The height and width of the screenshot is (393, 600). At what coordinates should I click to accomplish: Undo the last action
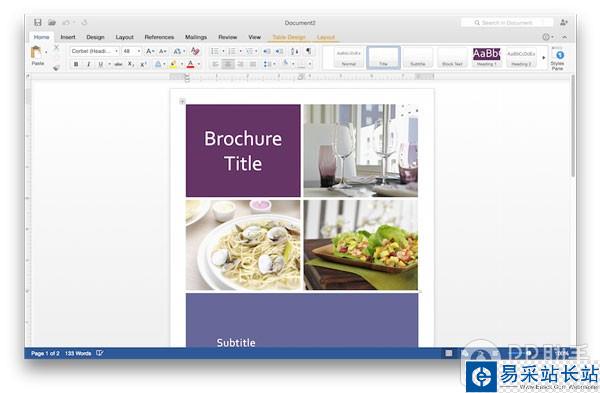(x=66, y=23)
